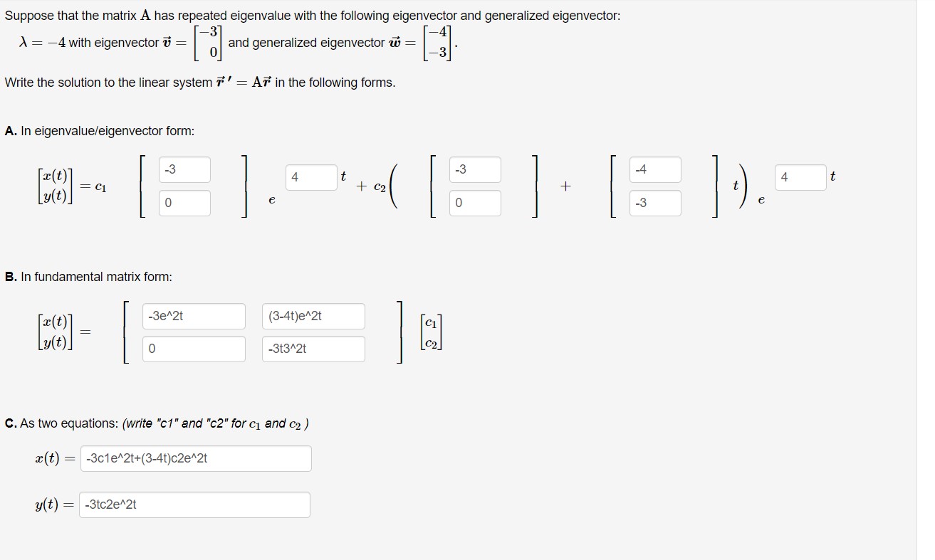The image size is (935, 560).
Task: Click the 0 entry in the fundamental matrix
Action: click(194, 348)
